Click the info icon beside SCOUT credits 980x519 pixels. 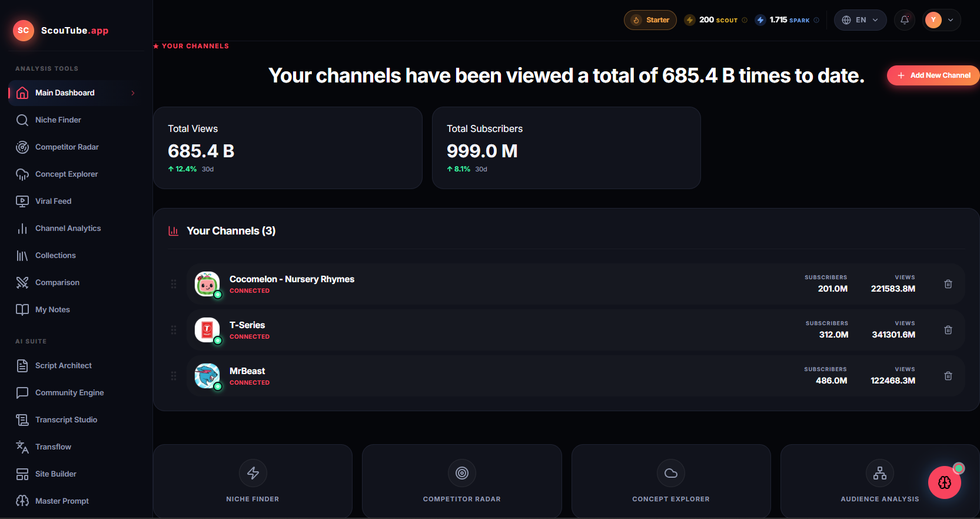click(745, 20)
